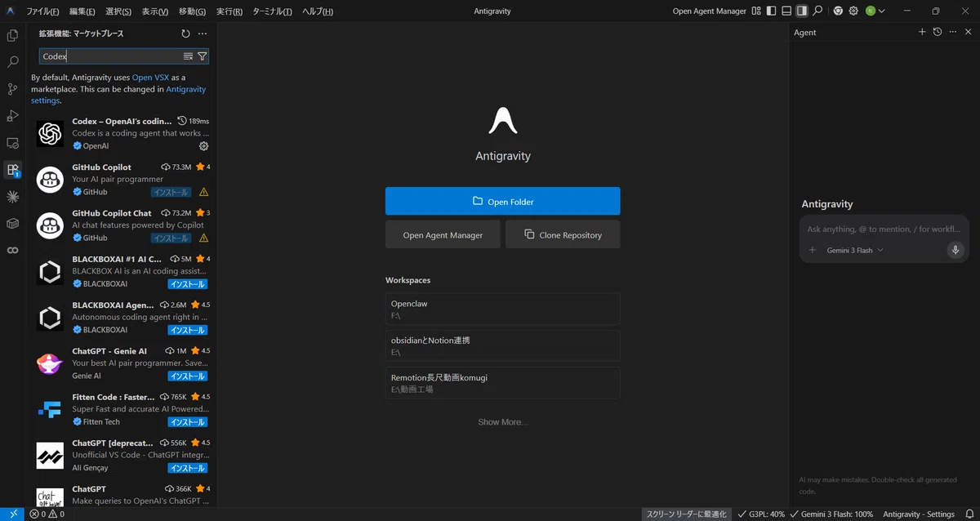Open the Openclaw workspace
Image resolution: width=980 pixels, height=521 pixels.
coord(502,309)
